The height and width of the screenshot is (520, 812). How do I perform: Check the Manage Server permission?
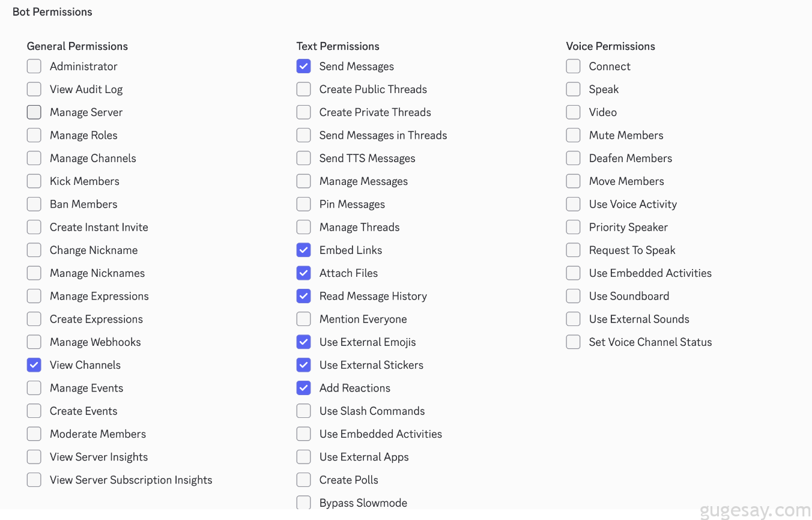[34, 112]
